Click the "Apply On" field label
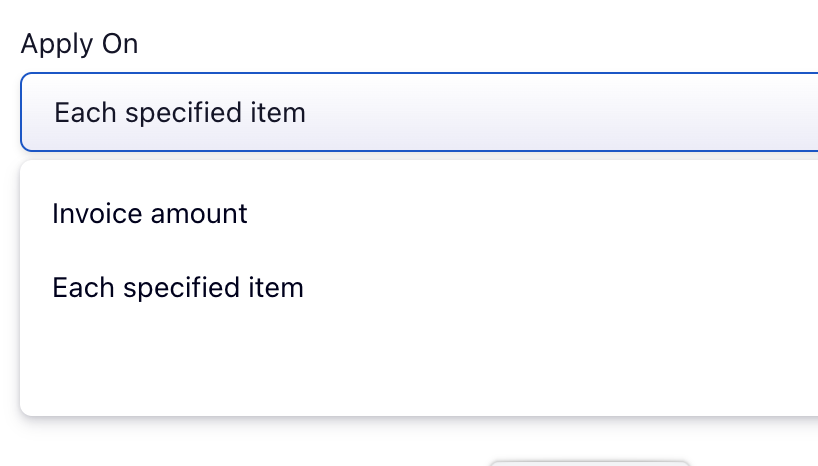 79,44
